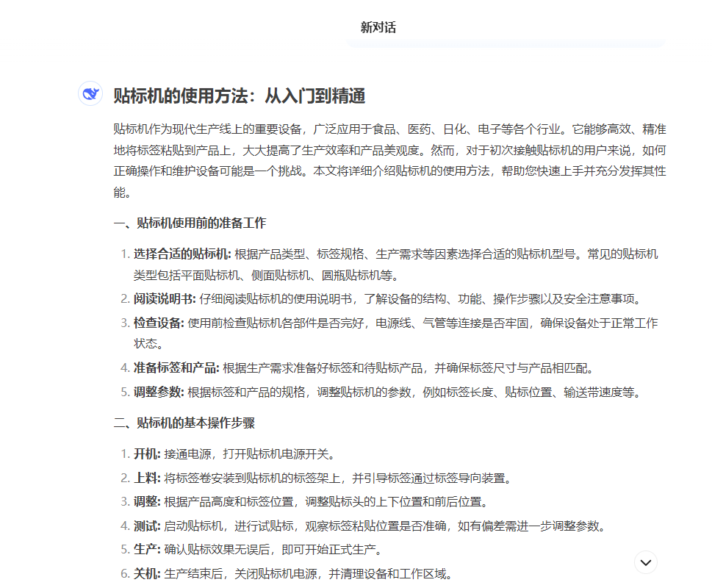Click the bold text 生产
The height and width of the screenshot is (588, 712).
point(147,549)
